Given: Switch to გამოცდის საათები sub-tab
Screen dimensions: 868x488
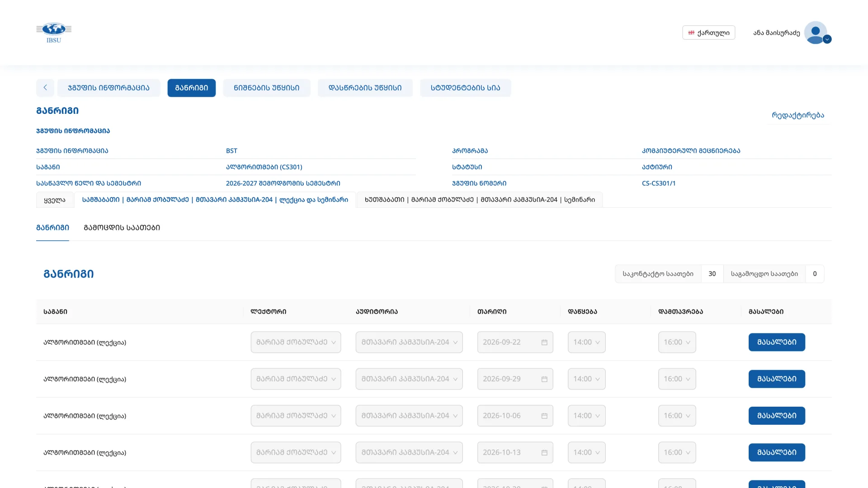Looking at the screenshot, I should (x=122, y=227).
